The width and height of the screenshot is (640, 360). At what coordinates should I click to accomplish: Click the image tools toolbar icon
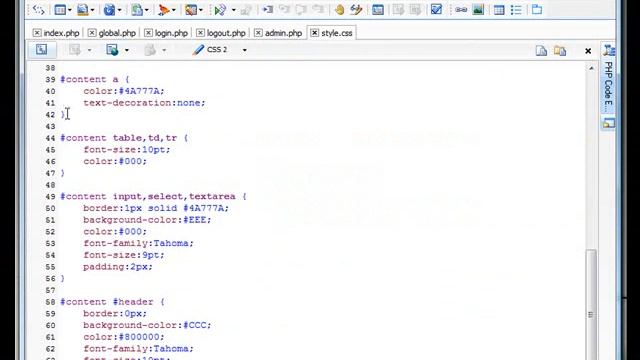click(191, 9)
